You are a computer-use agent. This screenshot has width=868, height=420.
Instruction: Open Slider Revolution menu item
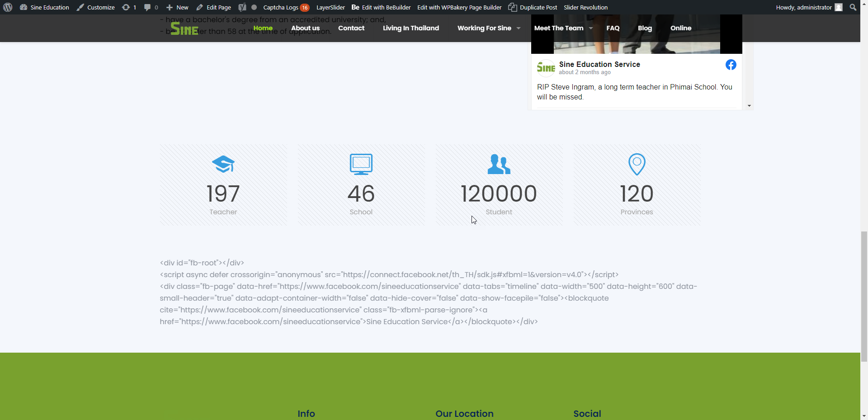click(x=585, y=7)
